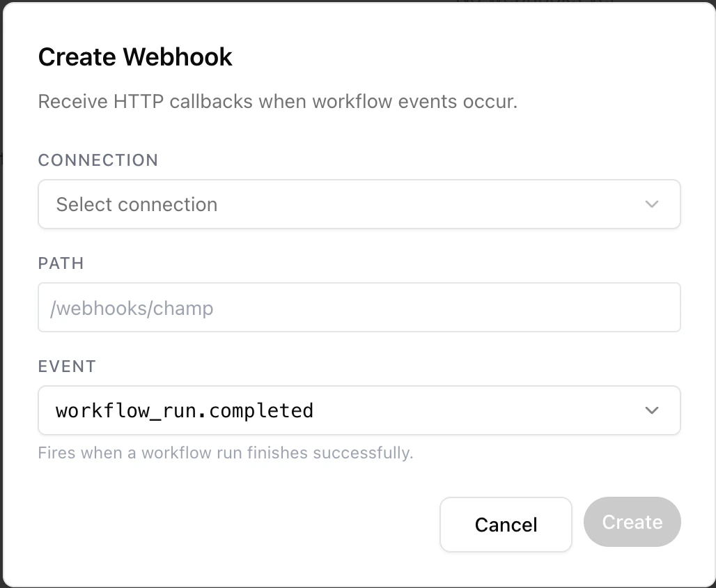This screenshot has height=588, width=716.
Task: Click the EVENT section label
Action: (x=67, y=366)
